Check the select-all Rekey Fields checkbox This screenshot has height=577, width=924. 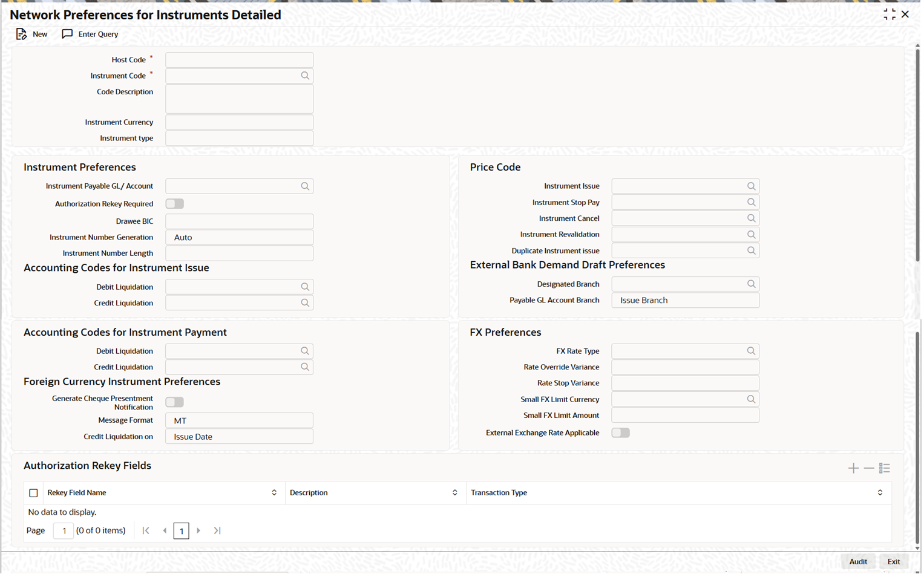[33, 493]
